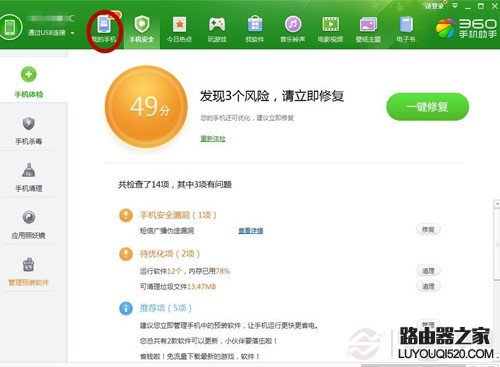Viewport: 500px width, 367px height.
Task: Click 手机安全漏洞（1项）heading
Action: pos(178,215)
